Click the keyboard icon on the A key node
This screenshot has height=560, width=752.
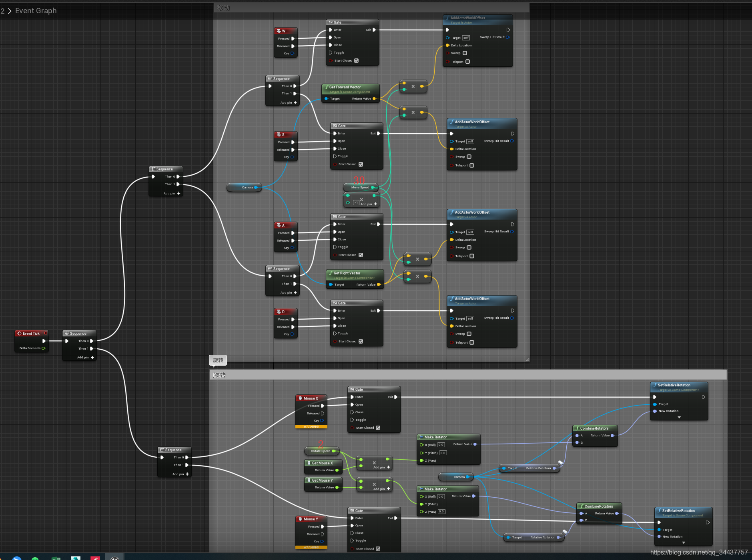click(279, 225)
